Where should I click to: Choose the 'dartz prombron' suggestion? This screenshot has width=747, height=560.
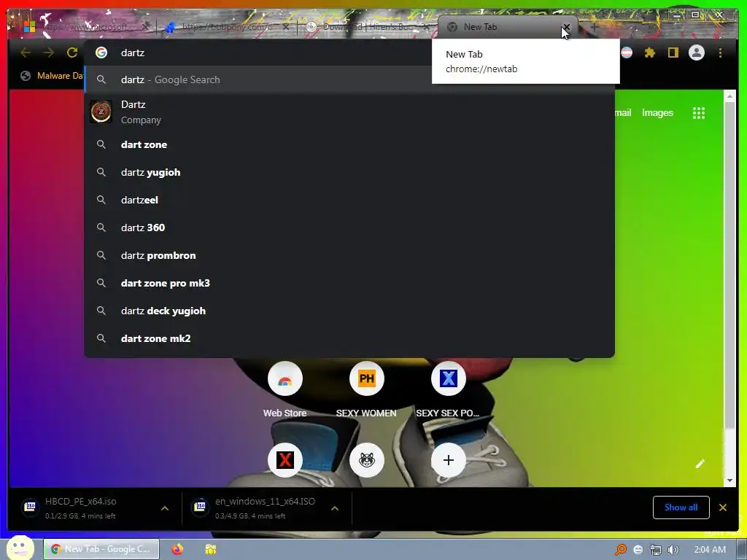click(x=349, y=255)
